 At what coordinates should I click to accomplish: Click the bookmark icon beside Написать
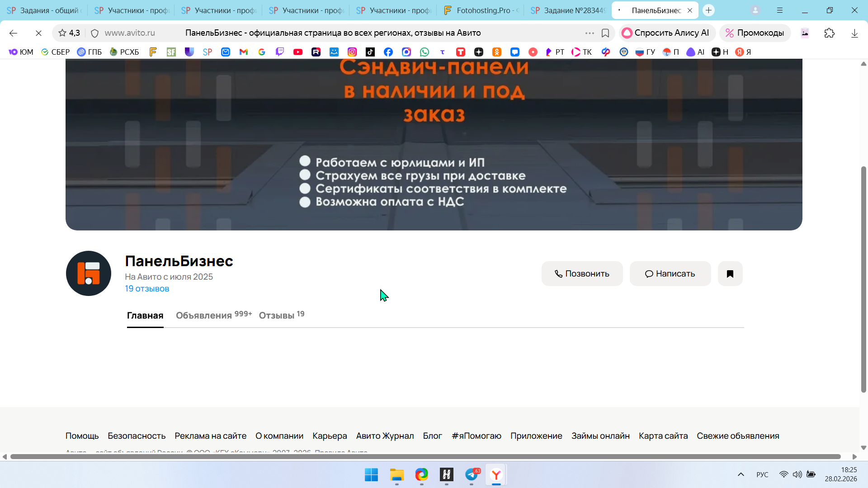click(730, 274)
